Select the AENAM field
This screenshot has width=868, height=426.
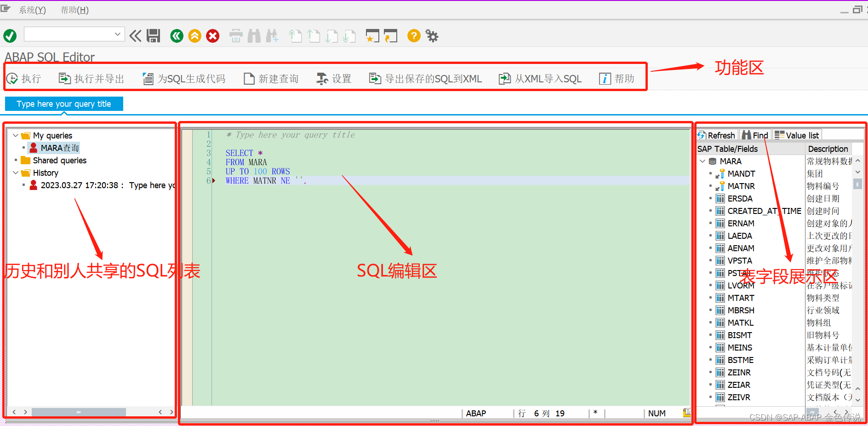pos(741,248)
